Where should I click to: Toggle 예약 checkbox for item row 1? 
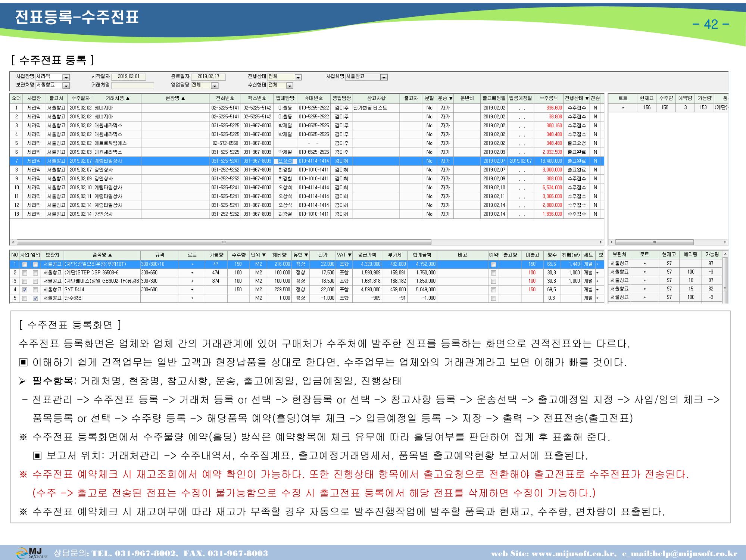point(493,264)
